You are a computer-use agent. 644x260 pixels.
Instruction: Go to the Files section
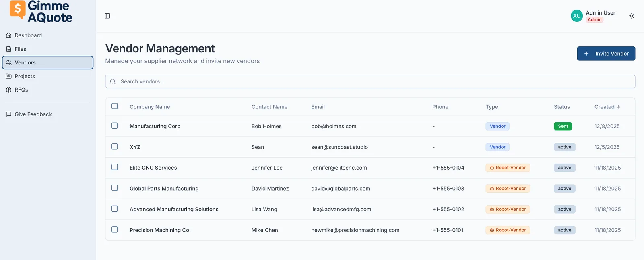pyautogui.click(x=47, y=49)
